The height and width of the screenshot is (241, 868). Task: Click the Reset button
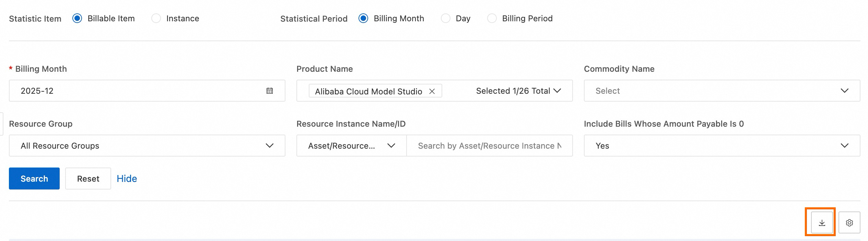tap(88, 179)
